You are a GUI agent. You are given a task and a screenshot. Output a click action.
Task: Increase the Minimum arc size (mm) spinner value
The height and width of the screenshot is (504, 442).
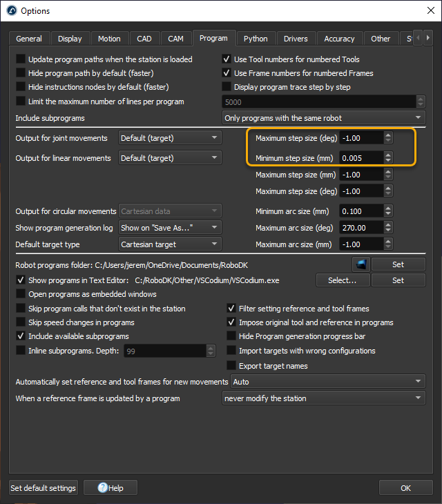[388, 208]
